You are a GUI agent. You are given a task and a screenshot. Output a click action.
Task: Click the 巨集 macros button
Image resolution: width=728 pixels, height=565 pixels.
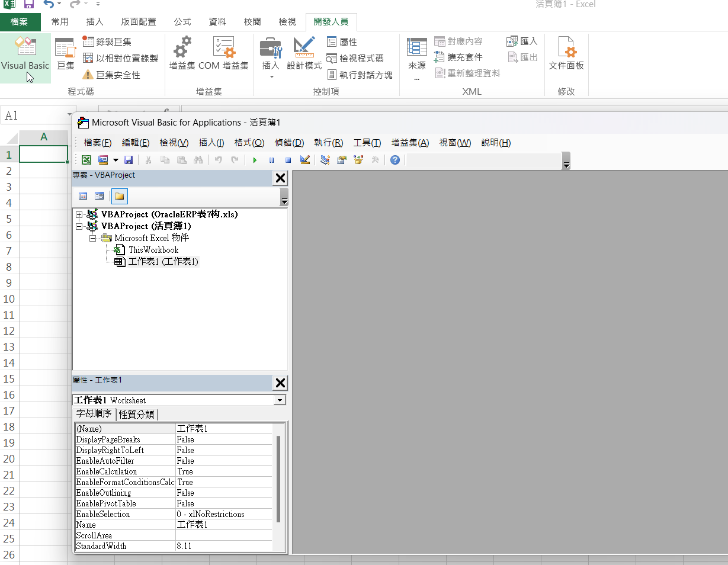pos(66,54)
